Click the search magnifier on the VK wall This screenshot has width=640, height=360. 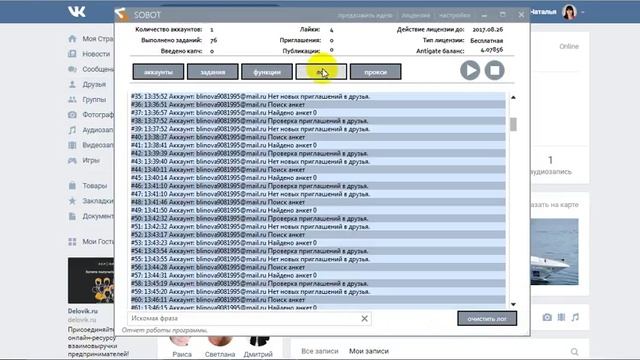[574, 351]
